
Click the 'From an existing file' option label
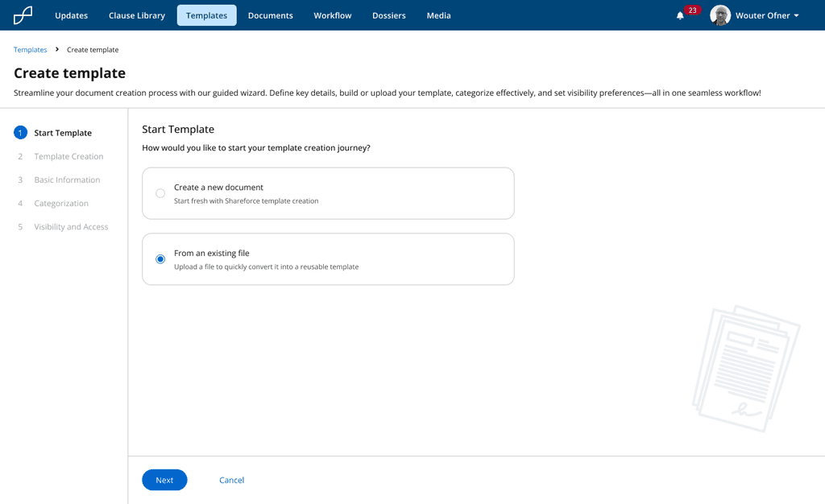coord(212,253)
